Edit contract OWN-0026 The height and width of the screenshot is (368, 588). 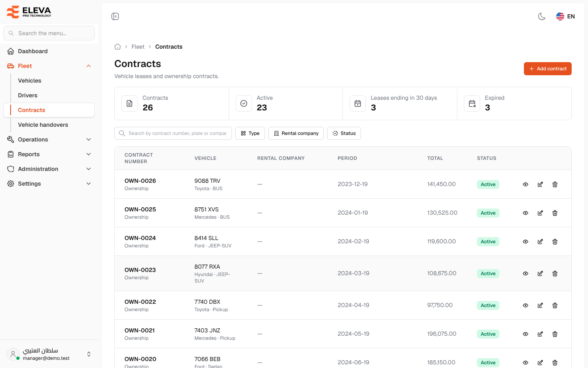540,184
